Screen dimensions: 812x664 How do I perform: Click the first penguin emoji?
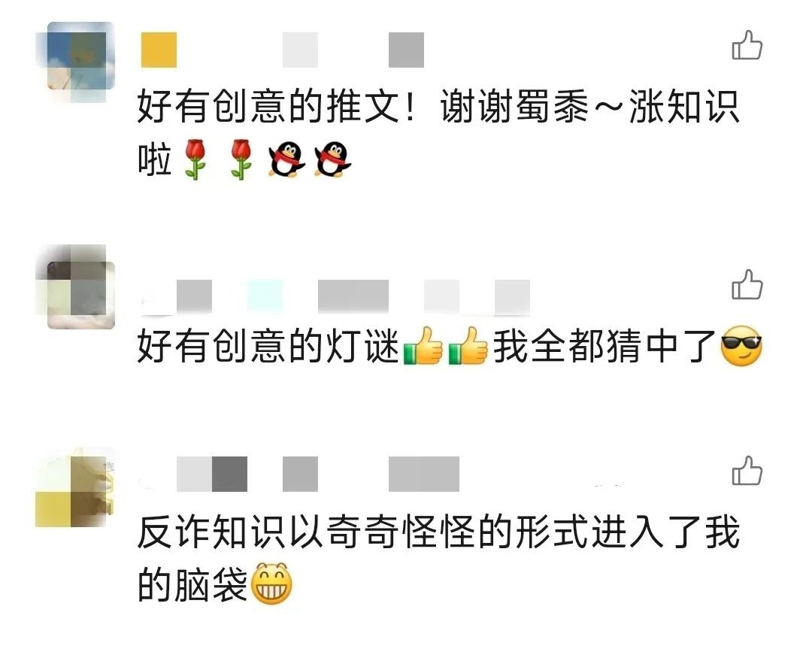click(286, 159)
